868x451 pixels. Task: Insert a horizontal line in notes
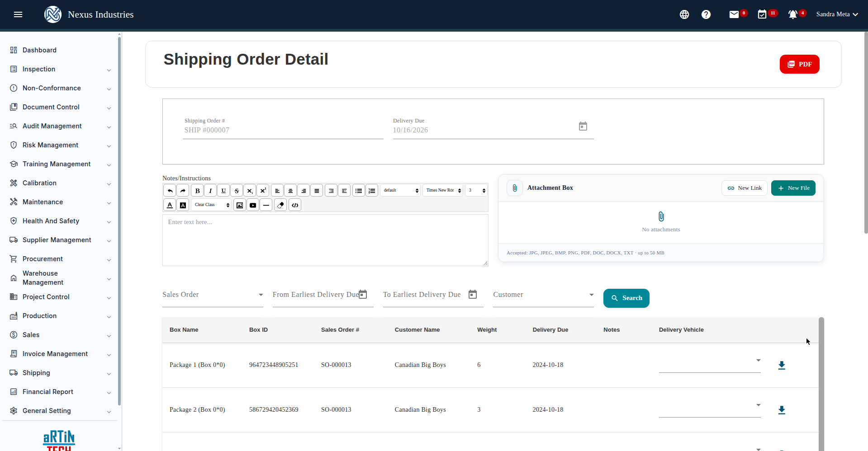coord(266,205)
